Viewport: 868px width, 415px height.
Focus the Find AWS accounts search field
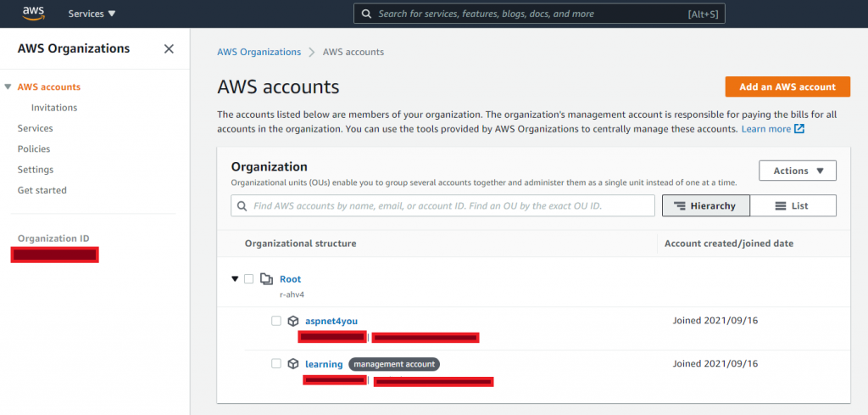click(x=442, y=205)
